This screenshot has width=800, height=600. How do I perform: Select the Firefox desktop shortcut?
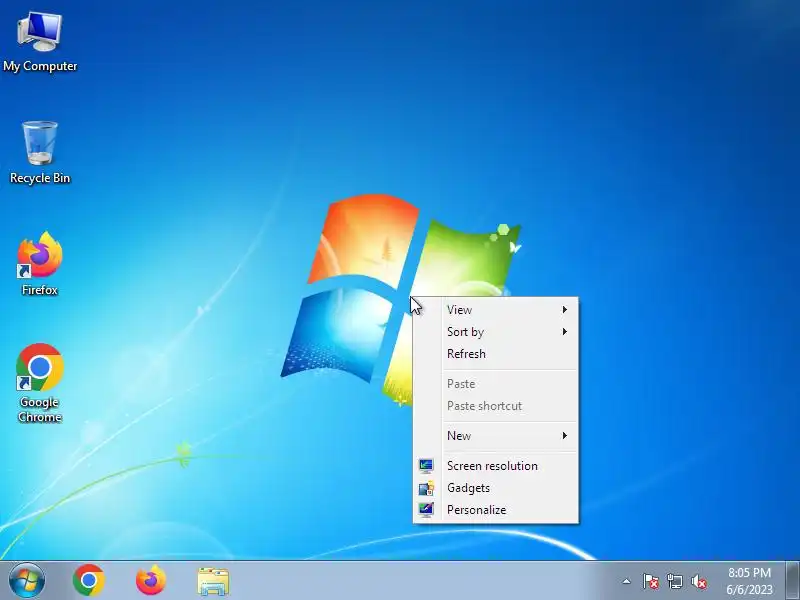[40, 263]
